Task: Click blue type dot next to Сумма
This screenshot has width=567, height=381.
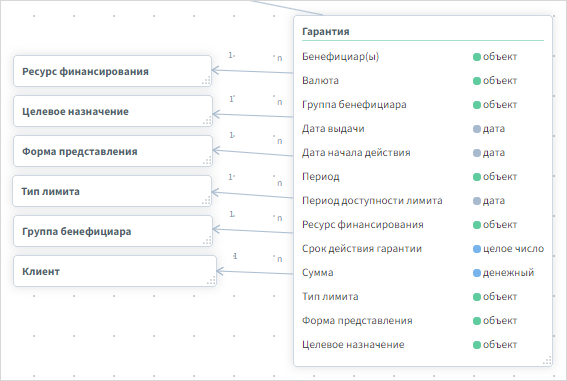Action: tap(477, 273)
